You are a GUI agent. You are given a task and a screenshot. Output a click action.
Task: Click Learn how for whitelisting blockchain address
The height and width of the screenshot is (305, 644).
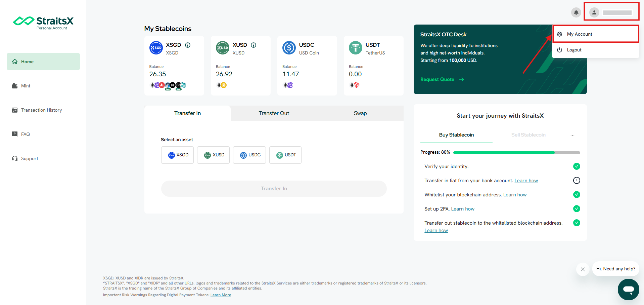tap(515, 195)
